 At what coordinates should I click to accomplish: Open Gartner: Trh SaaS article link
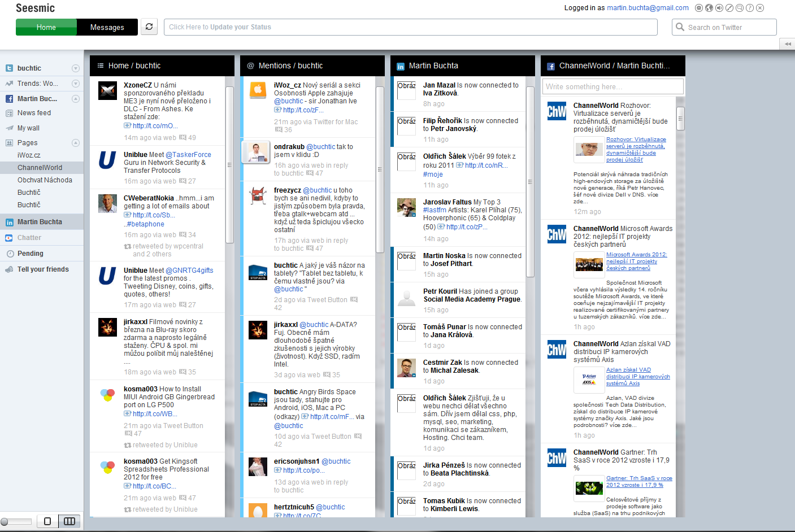click(639, 482)
